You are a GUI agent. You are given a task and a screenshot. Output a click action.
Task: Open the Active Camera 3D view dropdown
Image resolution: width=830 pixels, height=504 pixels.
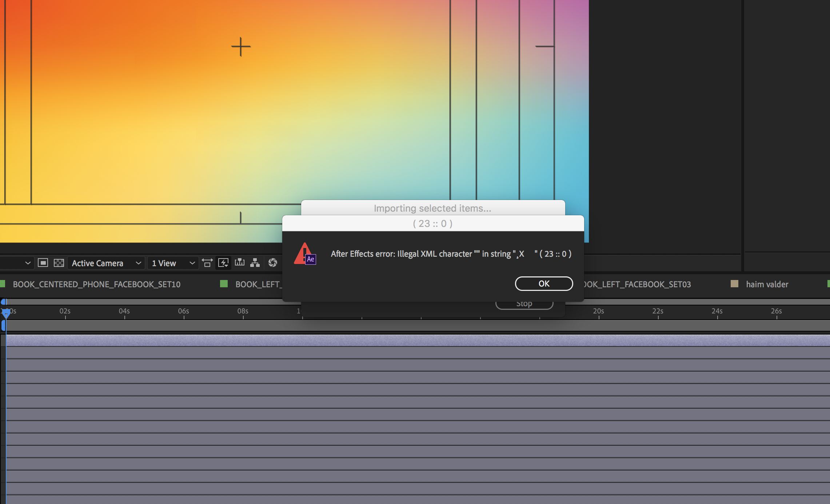[x=106, y=263]
